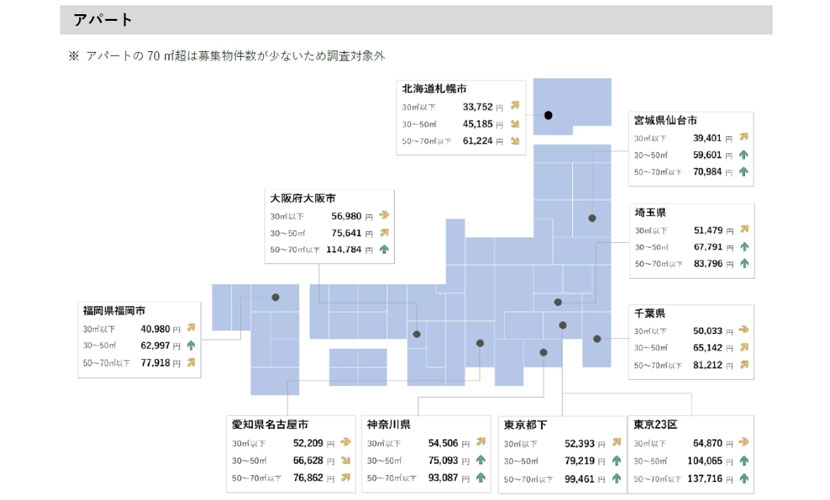Click the right arrow next to 64,870 円
The image size is (830, 500).
tap(744, 442)
